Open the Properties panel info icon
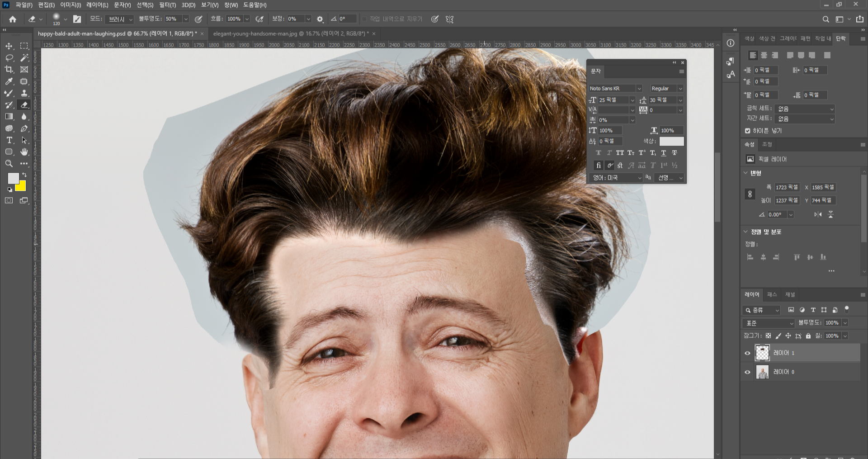Screen dimensions: 868x459 point(731,43)
